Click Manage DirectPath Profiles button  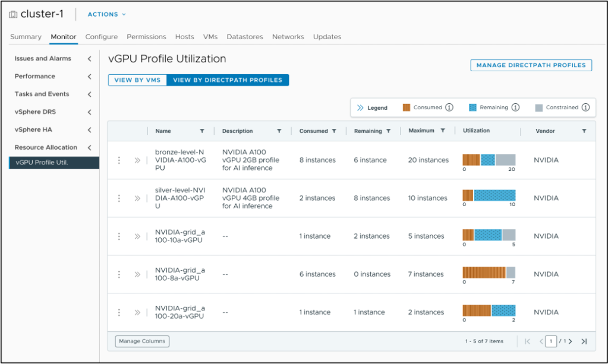click(531, 65)
